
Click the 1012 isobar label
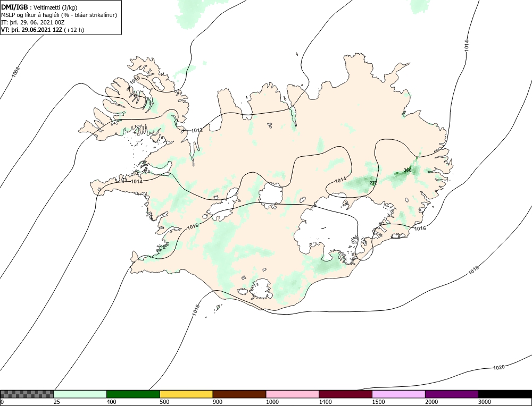(197, 131)
